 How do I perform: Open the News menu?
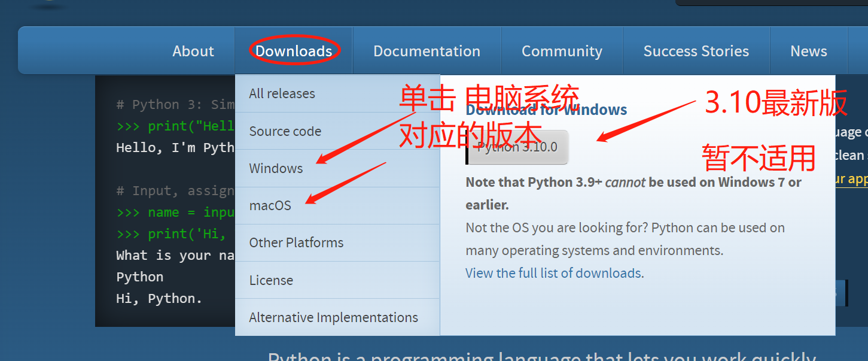pos(808,51)
